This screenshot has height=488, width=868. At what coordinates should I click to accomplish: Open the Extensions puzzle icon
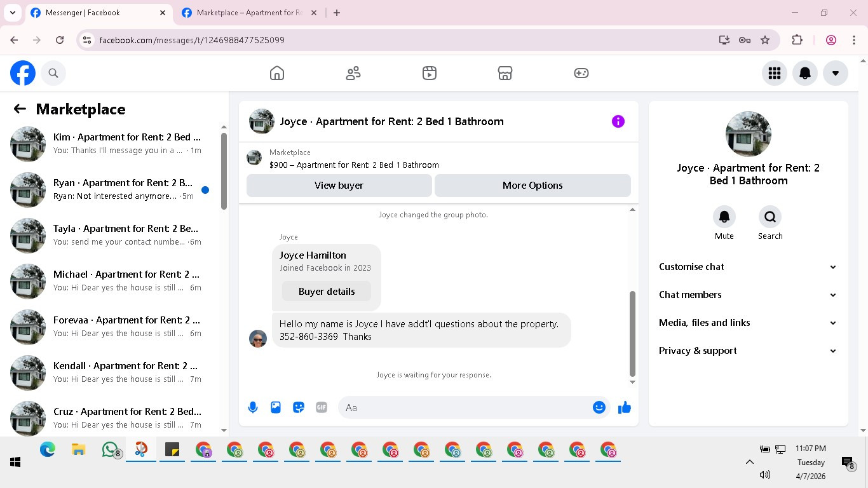tap(797, 40)
